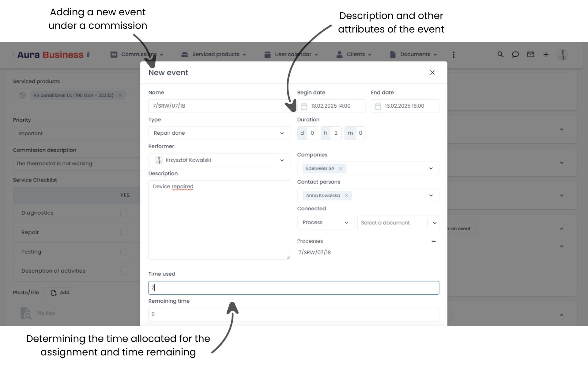Open the chat messages icon
Viewport: 588px width, 368px height.
(516, 54)
